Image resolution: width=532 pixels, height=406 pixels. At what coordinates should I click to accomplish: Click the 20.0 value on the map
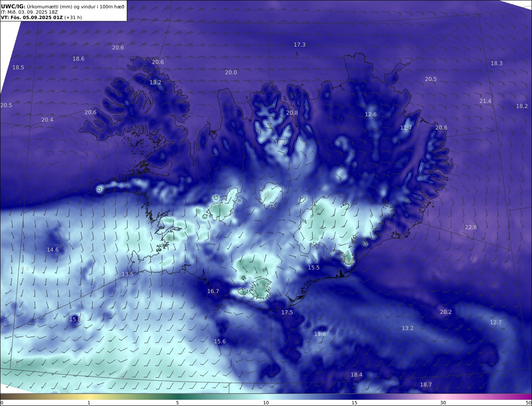(x=231, y=72)
